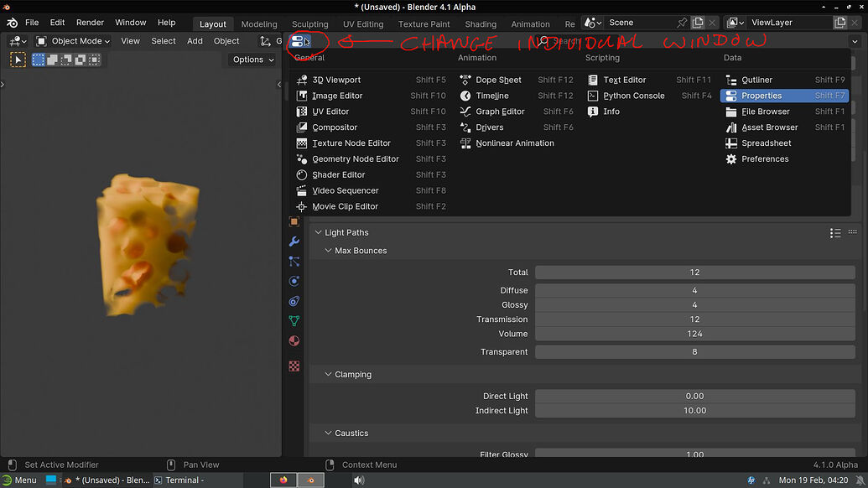The height and width of the screenshot is (488, 868).
Task: Open green Object Data tab
Action: [x=294, y=321]
